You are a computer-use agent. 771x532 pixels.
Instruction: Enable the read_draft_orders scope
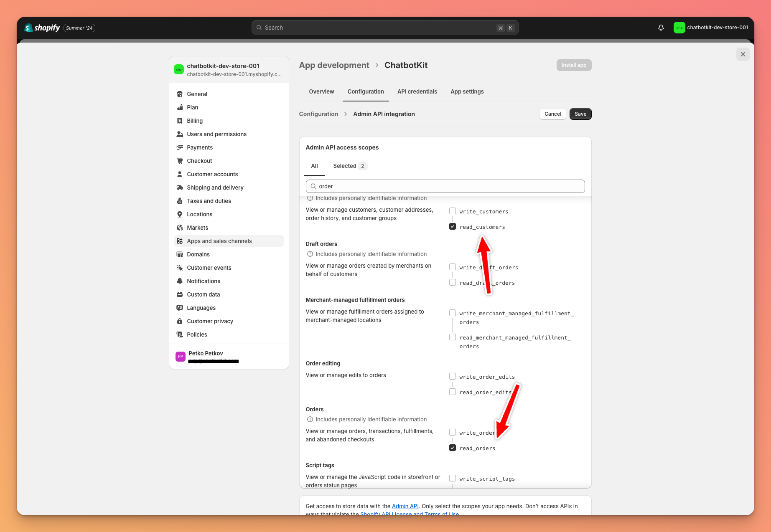coord(453,282)
